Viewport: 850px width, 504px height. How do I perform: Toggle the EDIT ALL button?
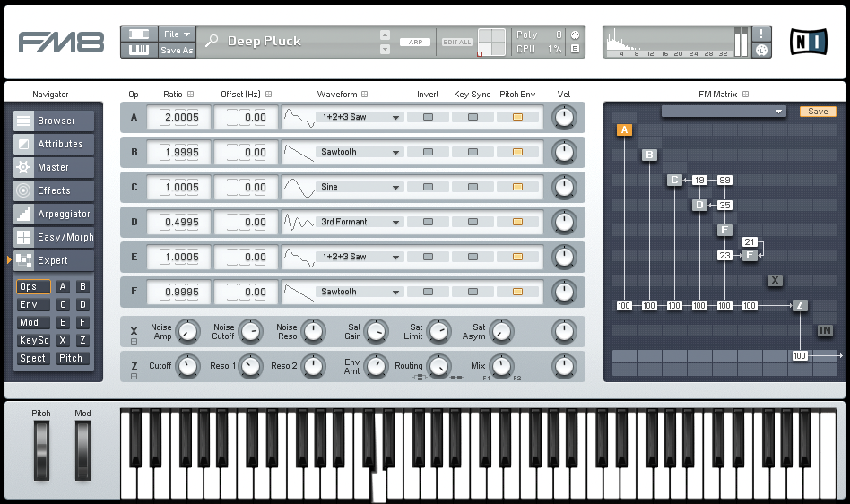pyautogui.click(x=457, y=42)
